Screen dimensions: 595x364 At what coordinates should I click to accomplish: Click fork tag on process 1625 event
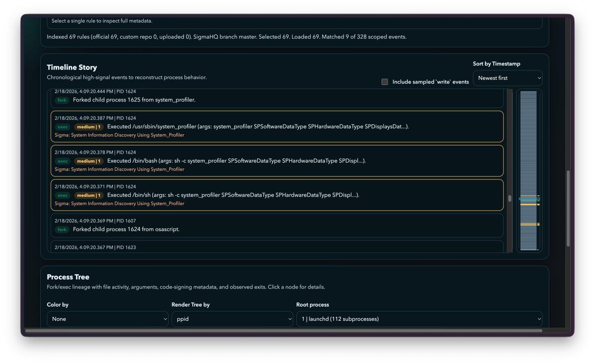pyautogui.click(x=62, y=100)
